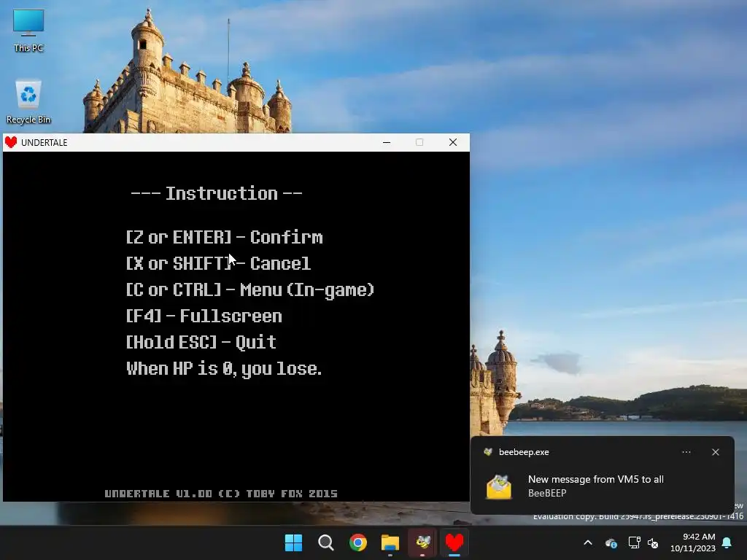
Task: Click the BeeBEEP envelope notification icon
Action: point(499,486)
